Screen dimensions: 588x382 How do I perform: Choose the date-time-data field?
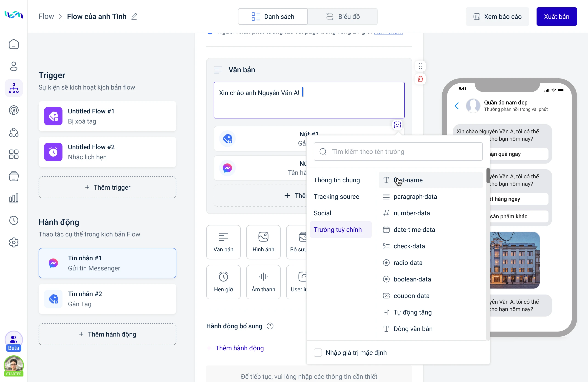coord(414,230)
